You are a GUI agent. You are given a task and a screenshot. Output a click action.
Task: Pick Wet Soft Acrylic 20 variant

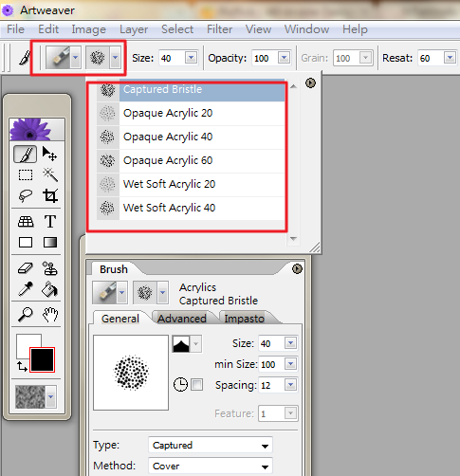(x=191, y=184)
